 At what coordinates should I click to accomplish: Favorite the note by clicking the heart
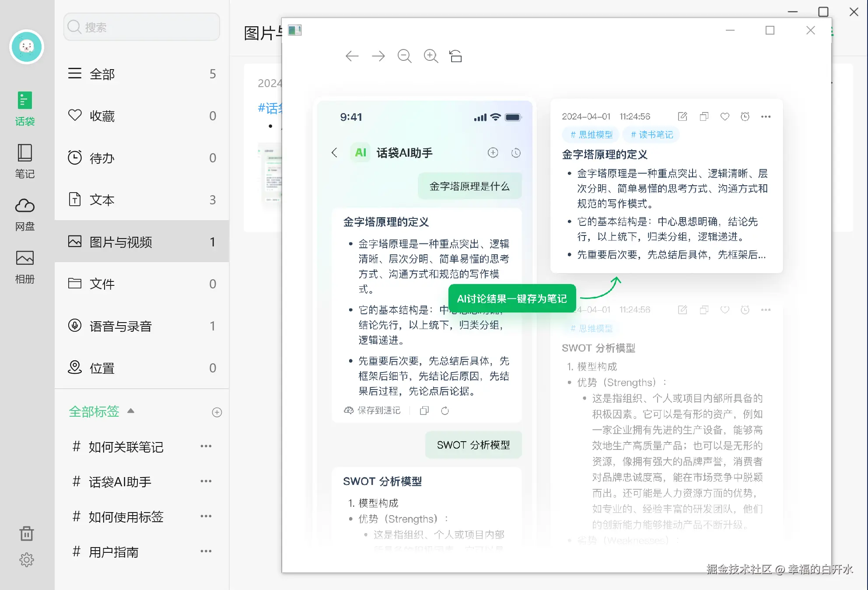724,116
